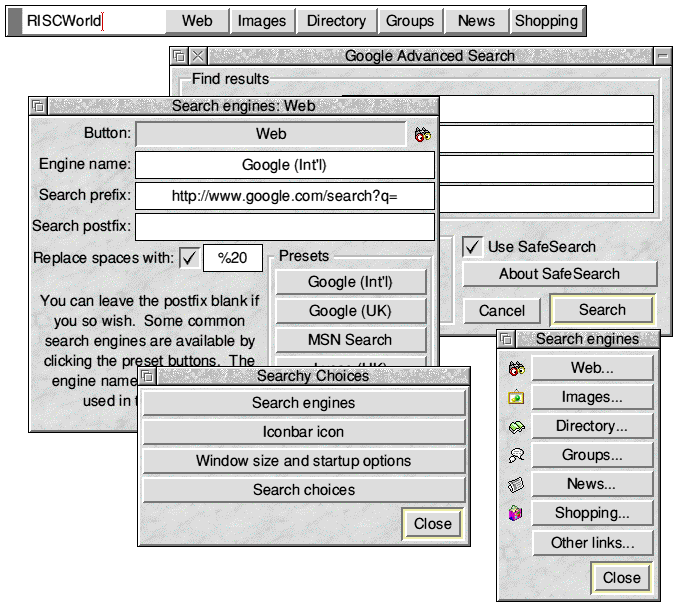Click the binoculars icon beside the Button field
This screenshot has height=610, width=678.
[423, 134]
